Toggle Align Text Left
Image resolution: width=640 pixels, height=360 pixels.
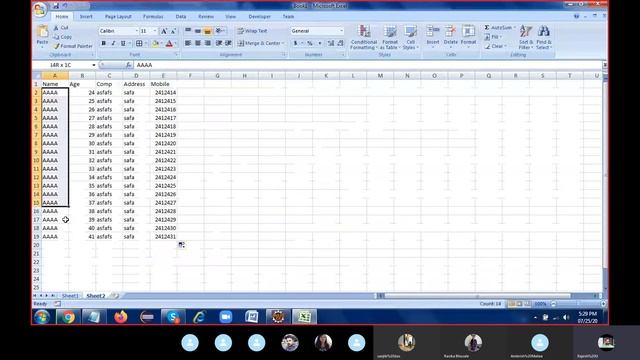[188, 43]
